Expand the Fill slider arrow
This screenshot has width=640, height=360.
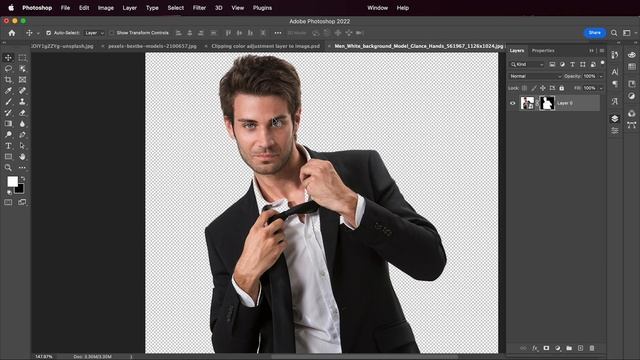click(601, 88)
